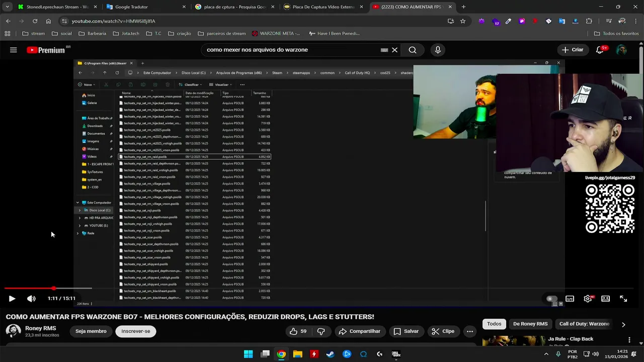Switch to Placa De Captura Vídeo Externa tab

[323, 7]
